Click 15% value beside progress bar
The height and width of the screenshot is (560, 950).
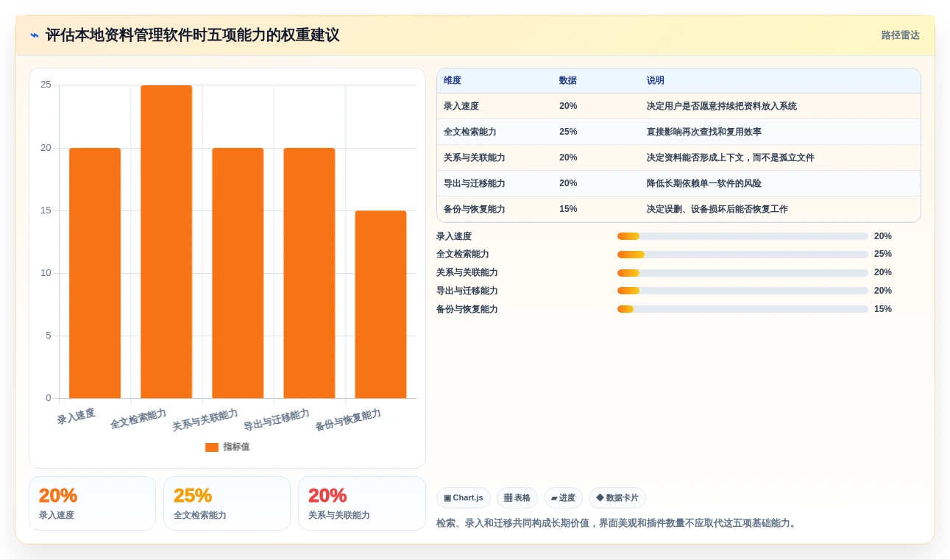883,309
